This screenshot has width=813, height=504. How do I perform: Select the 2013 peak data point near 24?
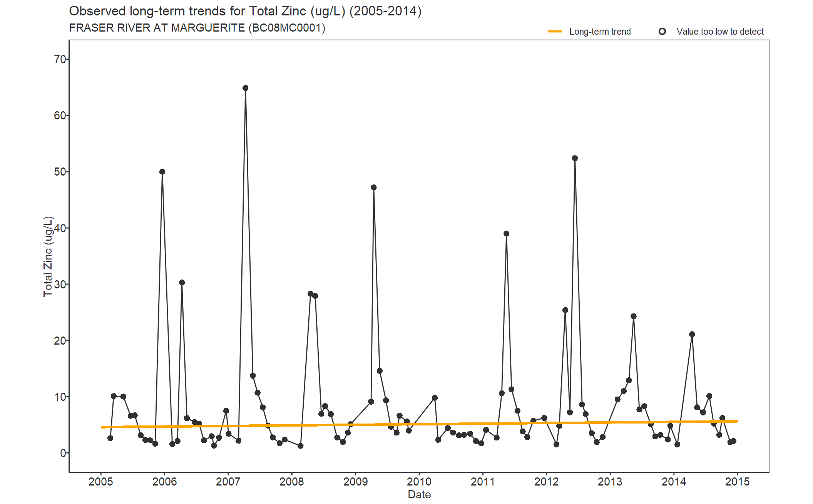click(634, 316)
